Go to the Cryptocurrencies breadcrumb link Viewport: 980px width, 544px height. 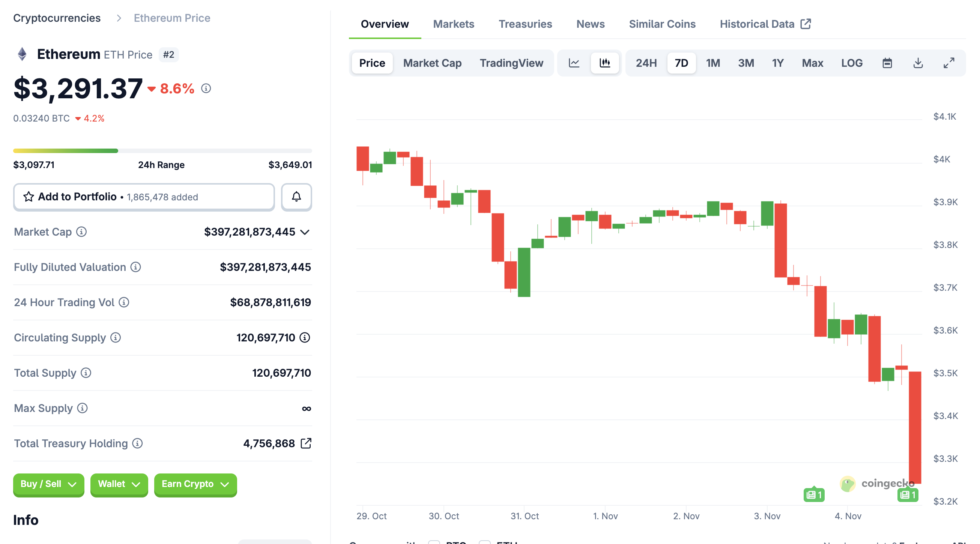[57, 18]
